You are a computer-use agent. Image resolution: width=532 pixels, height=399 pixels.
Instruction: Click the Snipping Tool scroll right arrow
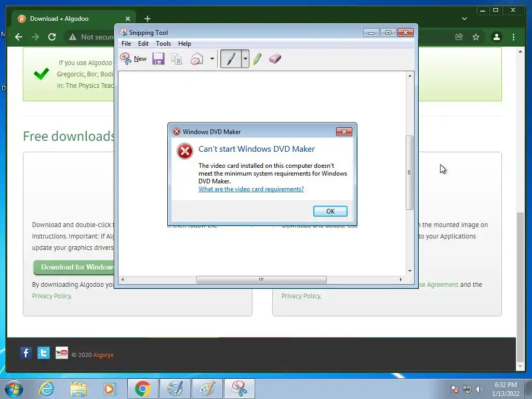coord(401,280)
